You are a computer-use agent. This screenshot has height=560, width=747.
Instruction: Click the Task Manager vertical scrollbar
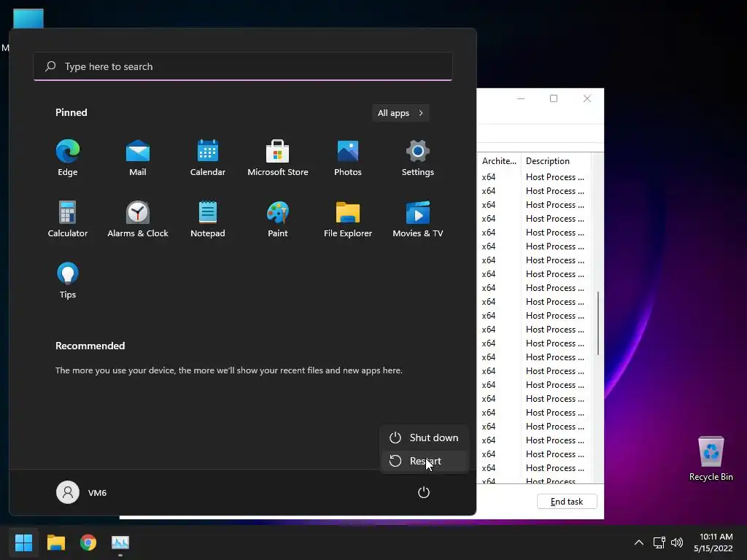tap(598, 323)
